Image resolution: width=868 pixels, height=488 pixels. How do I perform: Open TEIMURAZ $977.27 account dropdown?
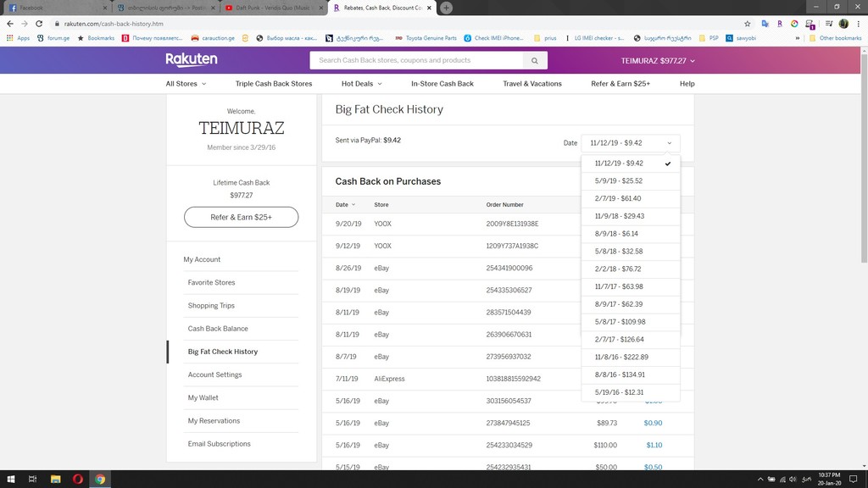658,61
